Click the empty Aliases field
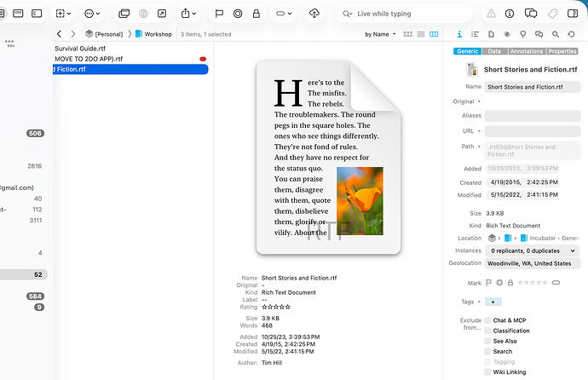Image resolution: width=588 pixels, height=380 pixels. tap(533, 115)
